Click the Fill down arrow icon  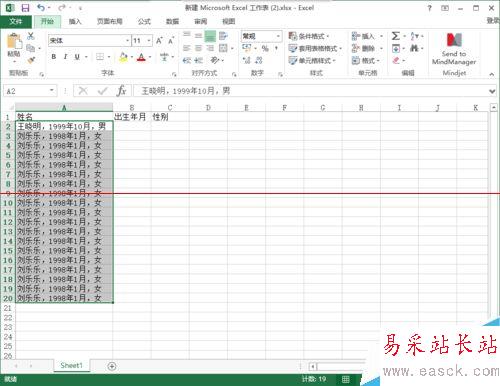point(396,48)
